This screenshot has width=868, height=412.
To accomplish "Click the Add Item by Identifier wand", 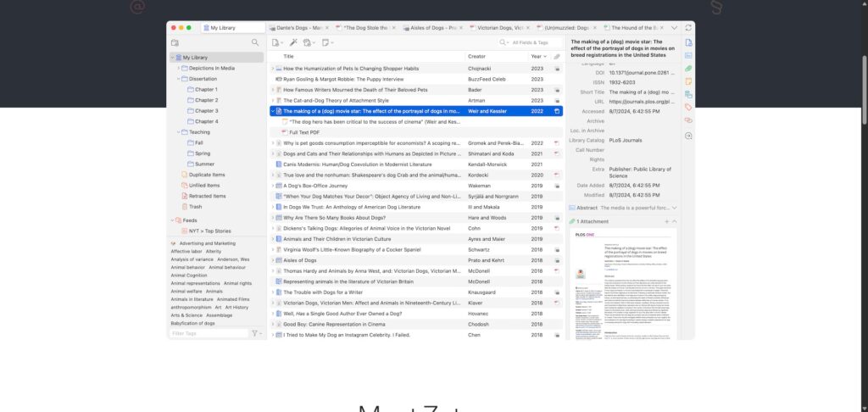I will (293, 42).
